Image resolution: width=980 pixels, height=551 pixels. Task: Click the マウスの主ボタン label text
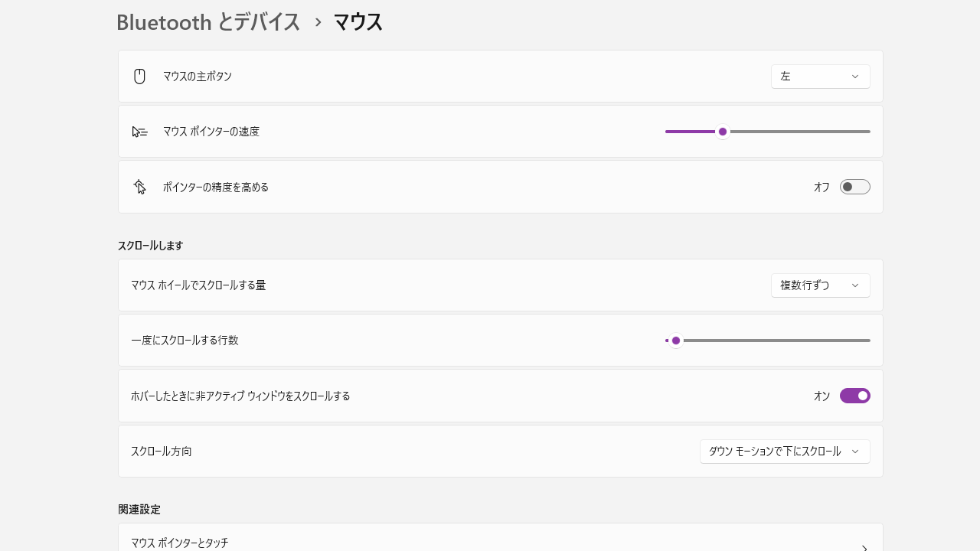tap(198, 77)
